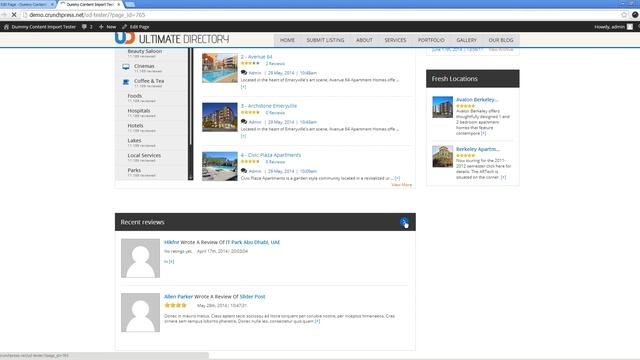Click comment icon under Civic Plaza Apartments
The width and height of the screenshot is (640, 360).
pos(244,171)
